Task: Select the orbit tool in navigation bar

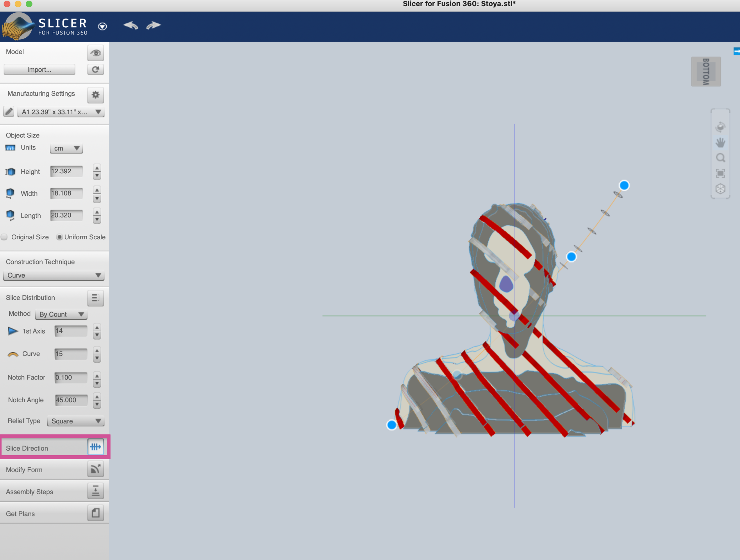Action: click(720, 127)
